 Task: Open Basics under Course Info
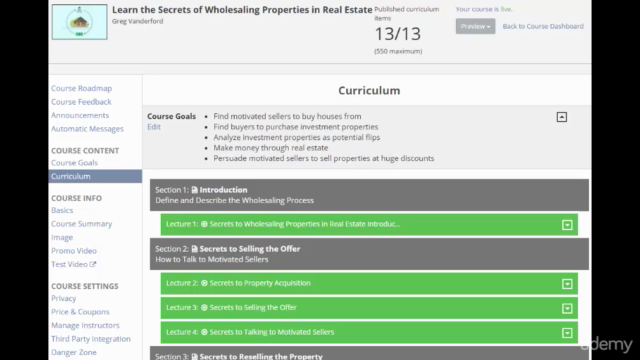(62, 210)
